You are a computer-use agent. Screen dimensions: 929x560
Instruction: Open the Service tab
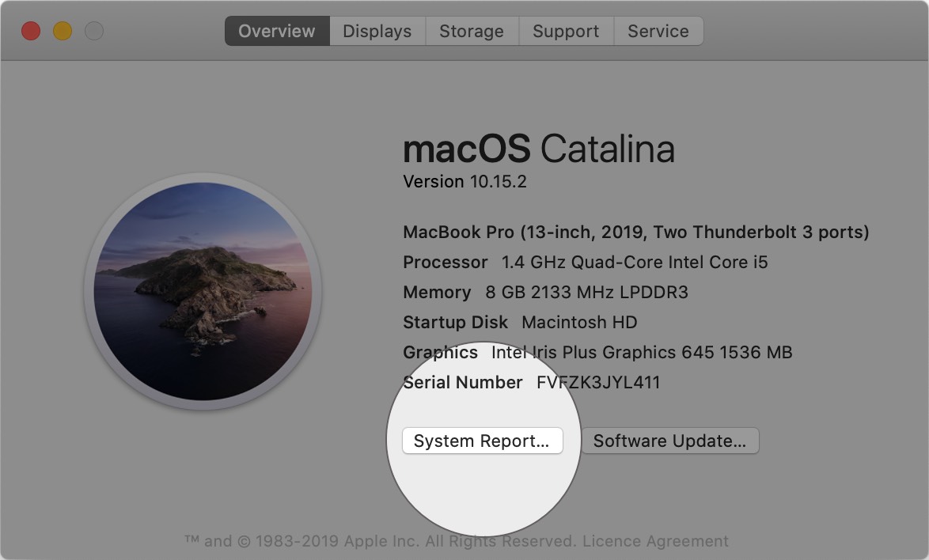pyautogui.click(x=658, y=31)
